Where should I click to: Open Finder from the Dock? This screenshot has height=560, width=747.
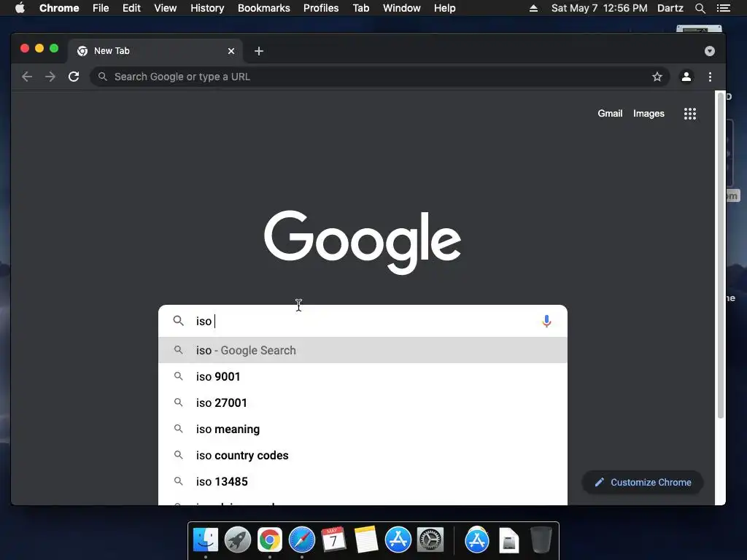pos(205,540)
